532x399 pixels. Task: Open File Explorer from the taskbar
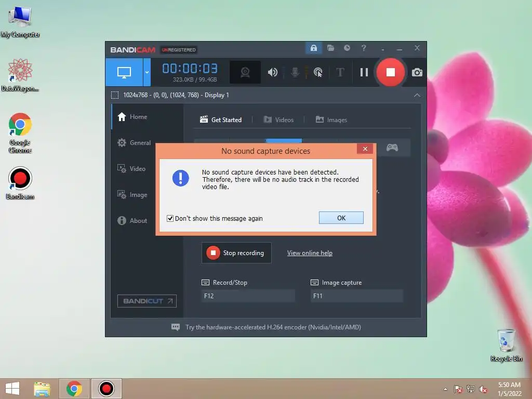pyautogui.click(x=42, y=389)
